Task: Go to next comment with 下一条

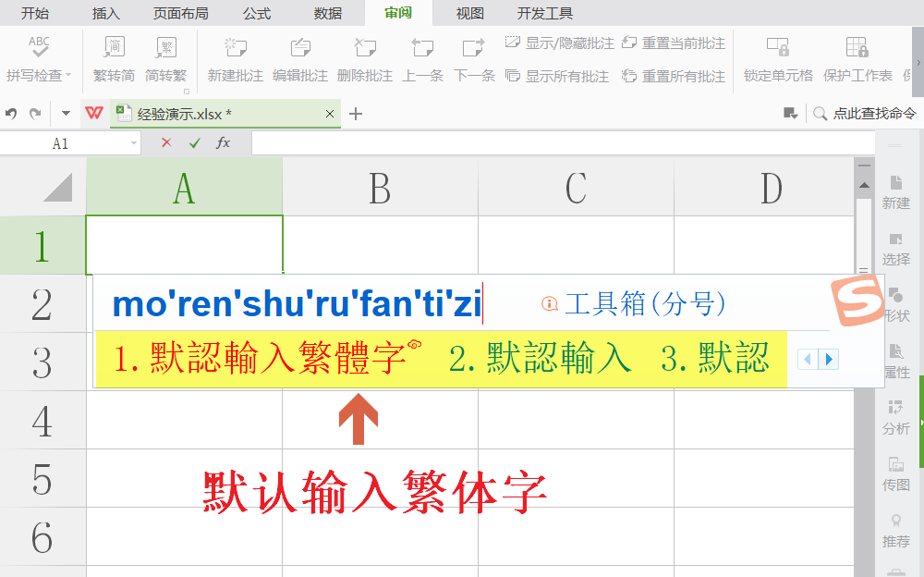Action: pos(474,58)
